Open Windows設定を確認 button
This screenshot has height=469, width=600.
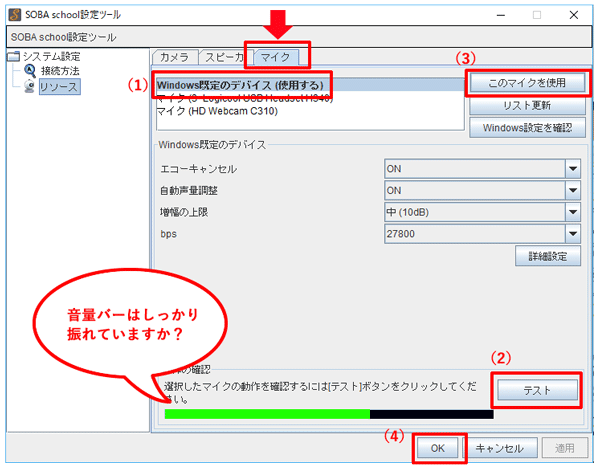tap(527, 128)
